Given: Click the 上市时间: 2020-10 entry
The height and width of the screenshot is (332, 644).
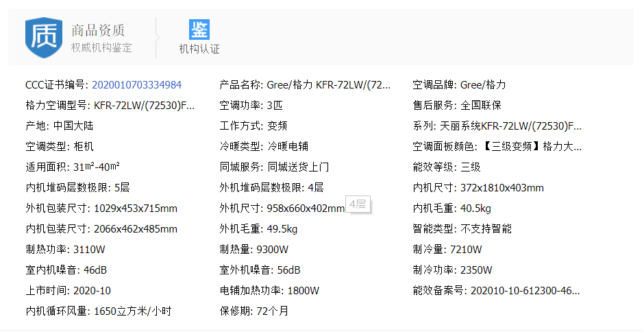Looking at the screenshot, I should click(x=69, y=290).
